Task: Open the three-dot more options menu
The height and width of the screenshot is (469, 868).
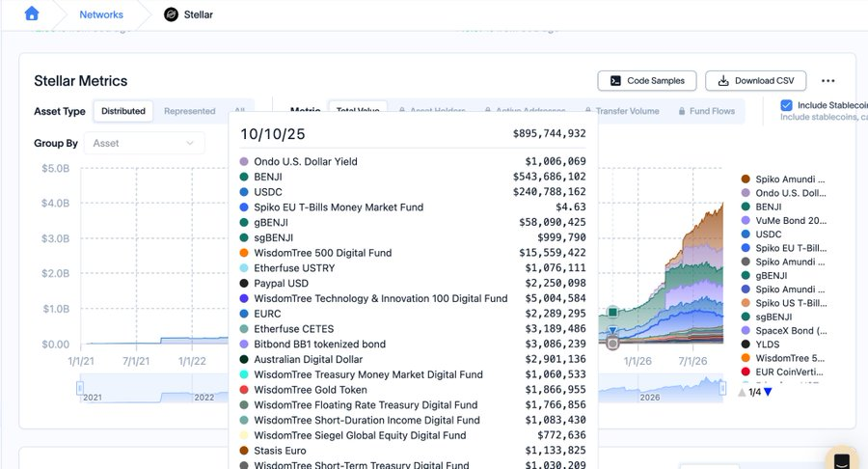Action: (828, 81)
